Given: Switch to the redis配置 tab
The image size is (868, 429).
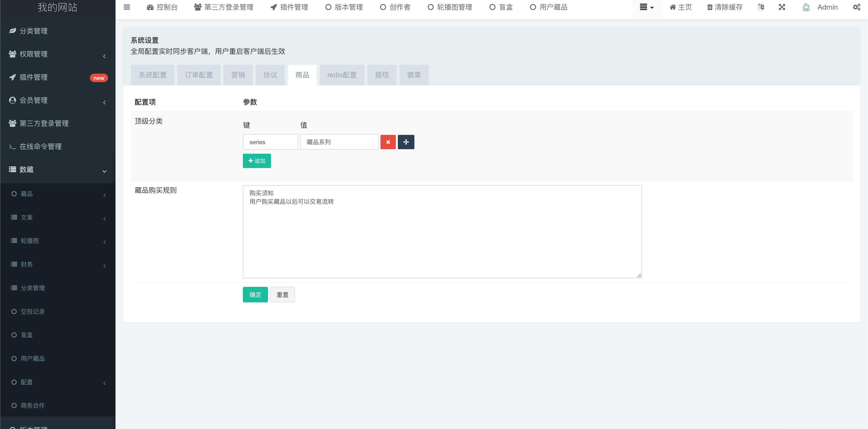Looking at the screenshot, I should point(342,75).
